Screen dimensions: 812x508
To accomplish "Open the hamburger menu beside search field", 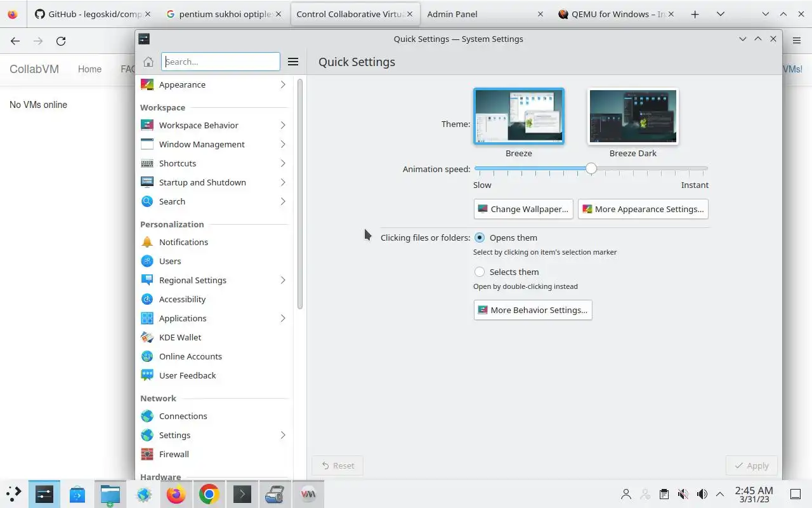I will (293, 62).
